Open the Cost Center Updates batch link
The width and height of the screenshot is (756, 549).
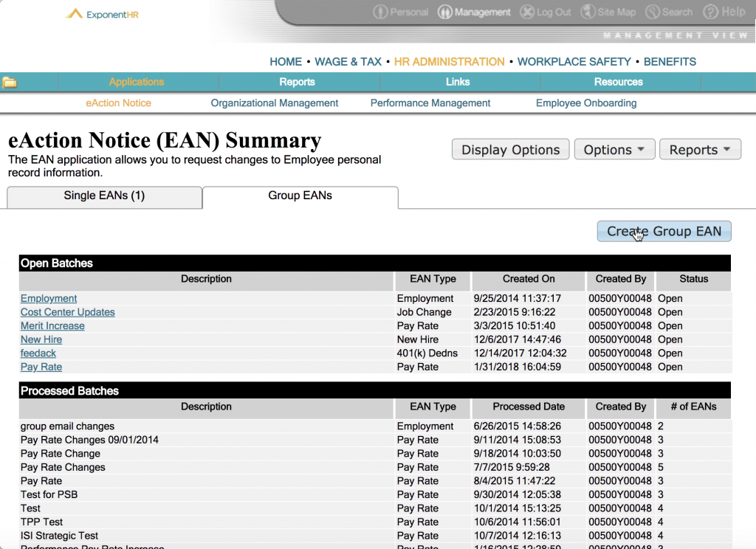point(67,312)
